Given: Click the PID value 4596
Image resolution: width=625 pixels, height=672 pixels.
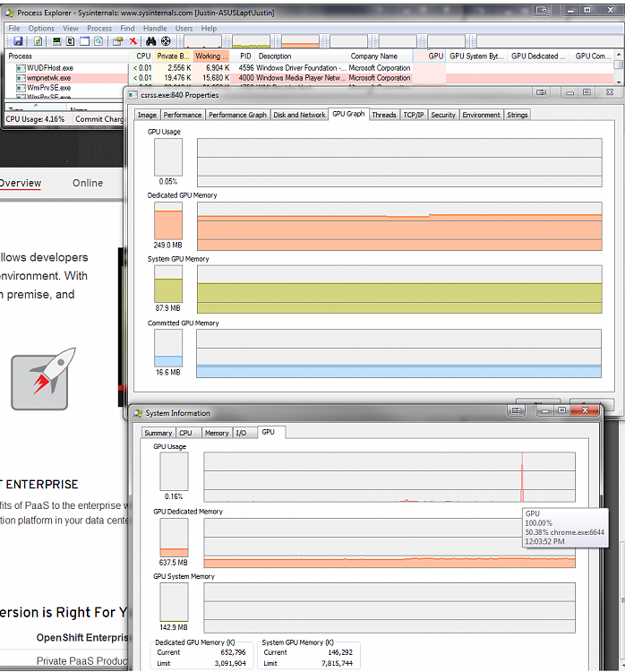Looking at the screenshot, I should tap(246, 68).
